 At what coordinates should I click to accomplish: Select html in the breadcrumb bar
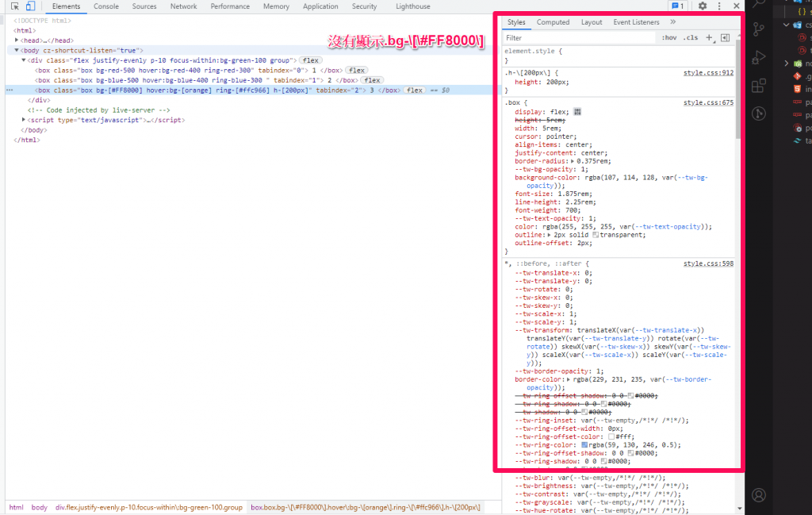[x=16, y=507]
